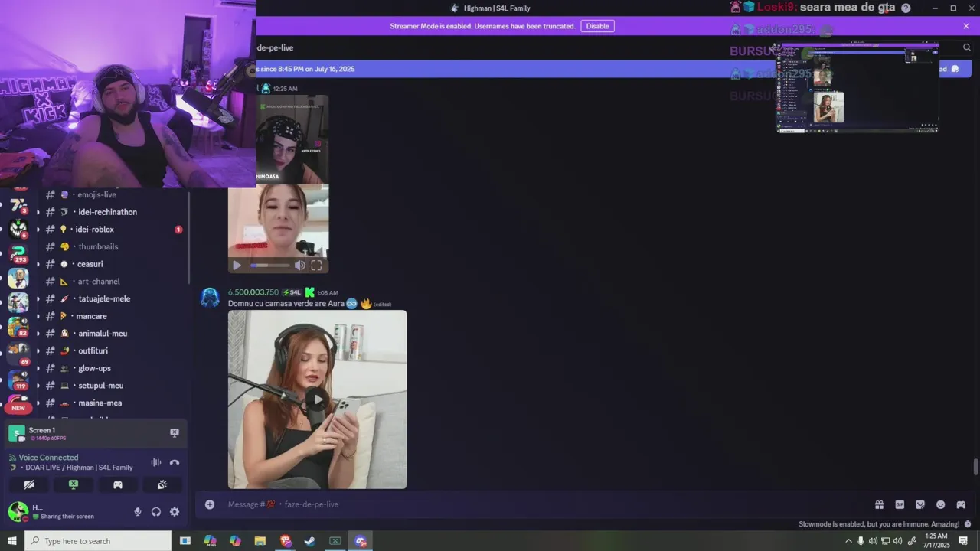Open User Settings gear
The height and width of the screenshot is (551, 980).
[175, 512]
